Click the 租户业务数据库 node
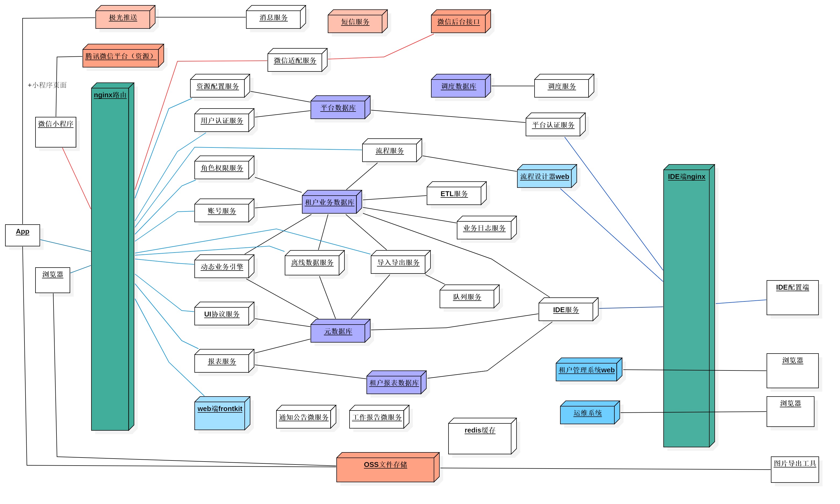Viewport: 840px width, 504px height. click(329, 204)
